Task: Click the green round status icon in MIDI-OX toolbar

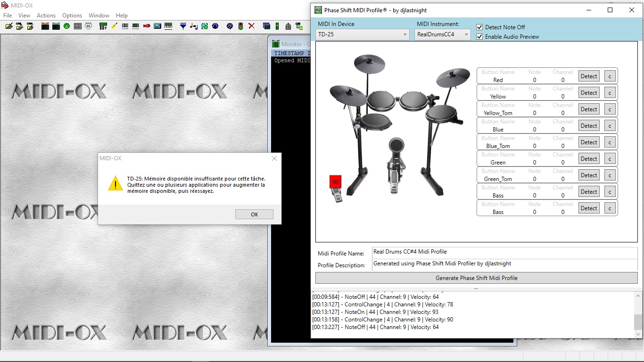Action: 66,26
